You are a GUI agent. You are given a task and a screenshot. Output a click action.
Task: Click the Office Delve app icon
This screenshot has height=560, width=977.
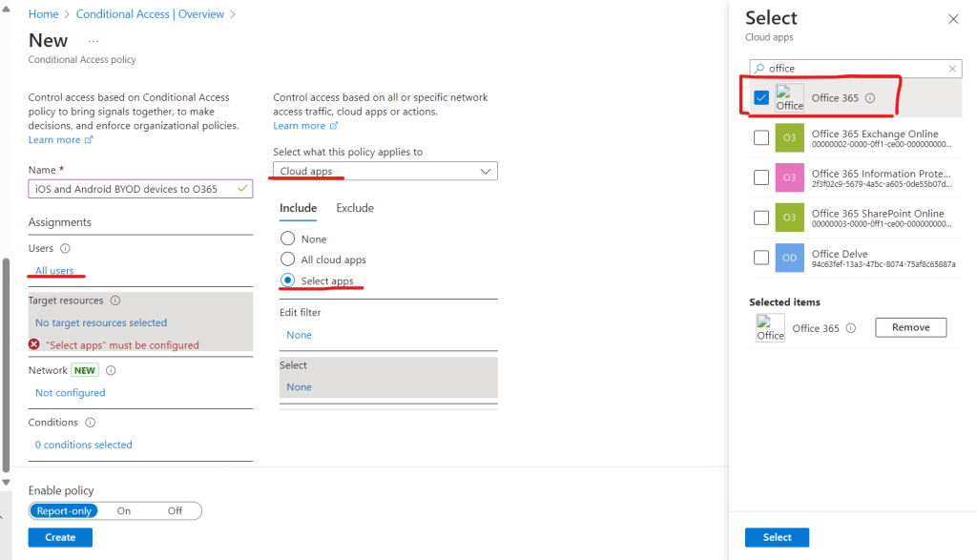tap(789, 259)
